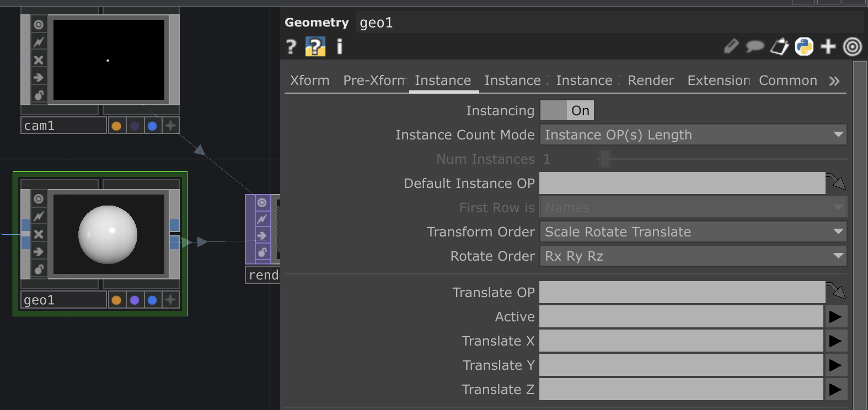Click the parameter panel vertical scrollbar
This screenshot has height=410, width=868.
860,236
